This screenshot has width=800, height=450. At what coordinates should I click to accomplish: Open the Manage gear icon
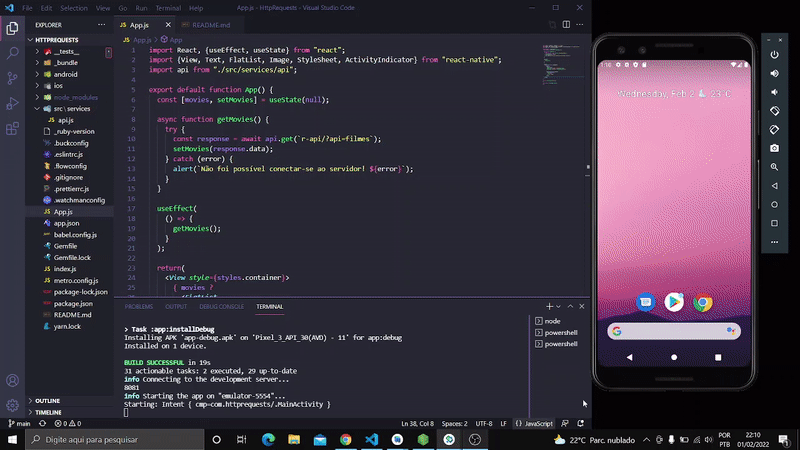[x=12, y=405]
